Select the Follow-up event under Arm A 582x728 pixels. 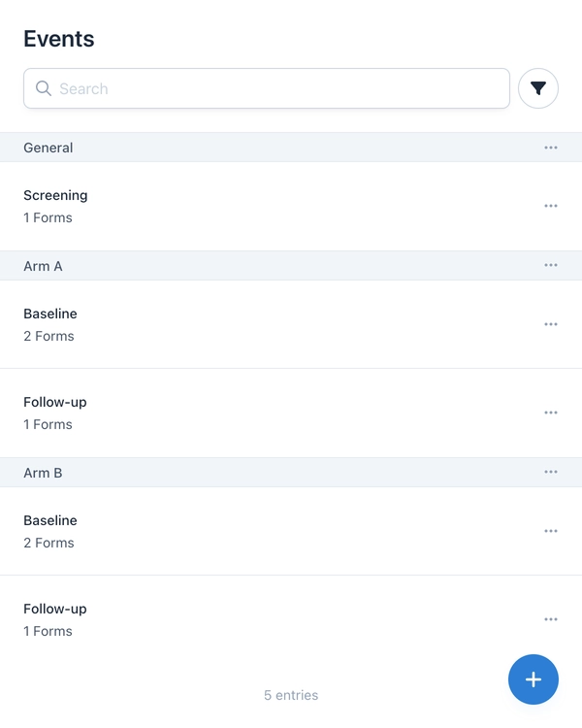click(242, 413)
